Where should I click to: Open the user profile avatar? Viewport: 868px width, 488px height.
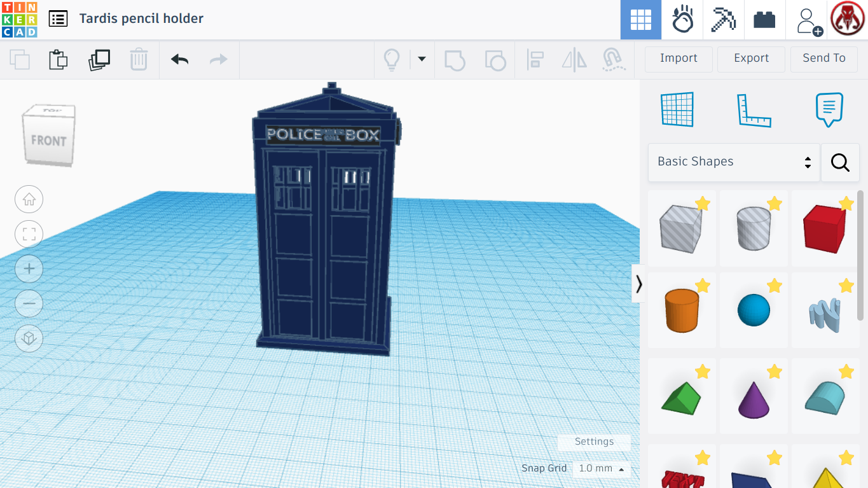(848, 20)
